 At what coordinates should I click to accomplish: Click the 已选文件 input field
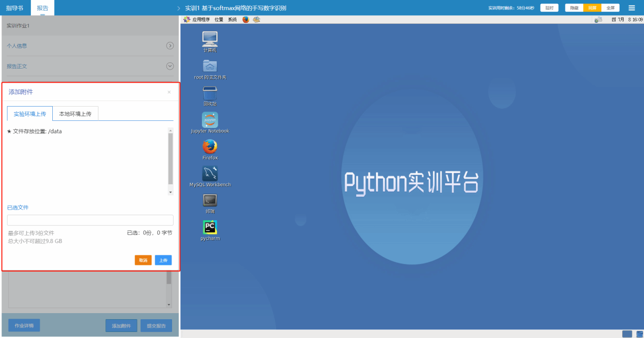click(x=90, y=220)
